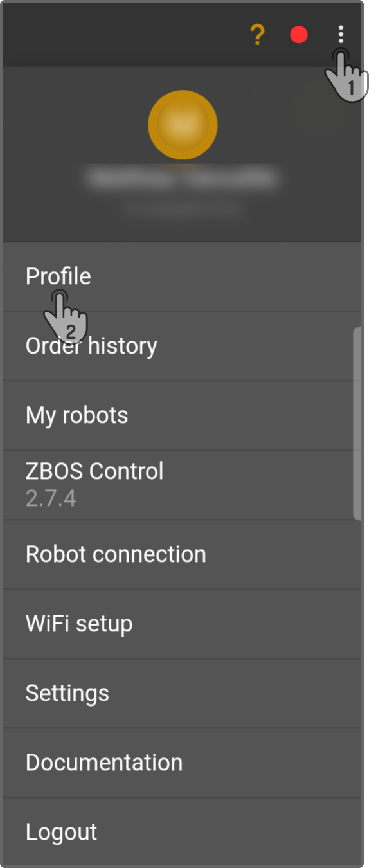Viewport: 369px width, 868px height.
Task: Click the 2.7.4 version number
Action: click(x=51, y=499)
